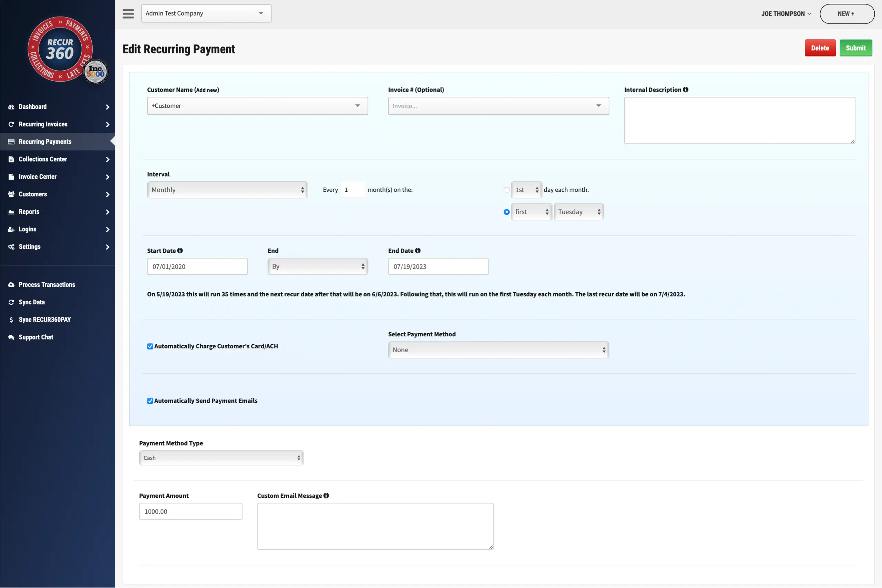Open Customers menu item

[x=58, y=194]
